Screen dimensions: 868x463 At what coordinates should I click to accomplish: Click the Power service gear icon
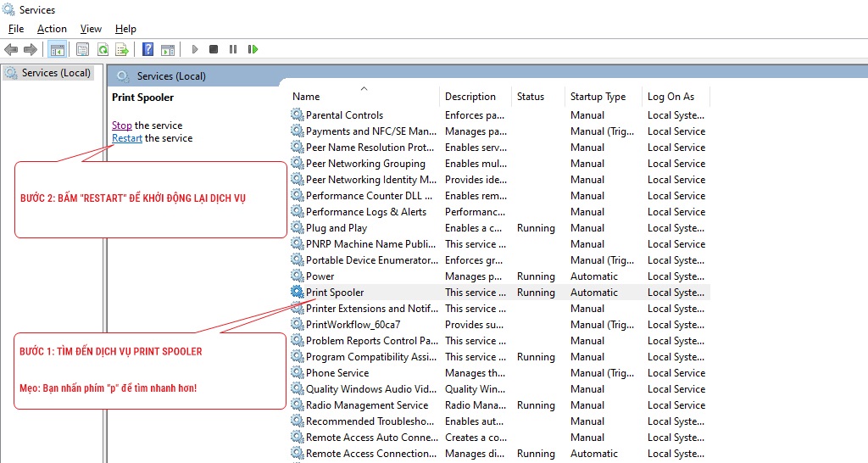point(298,276)
